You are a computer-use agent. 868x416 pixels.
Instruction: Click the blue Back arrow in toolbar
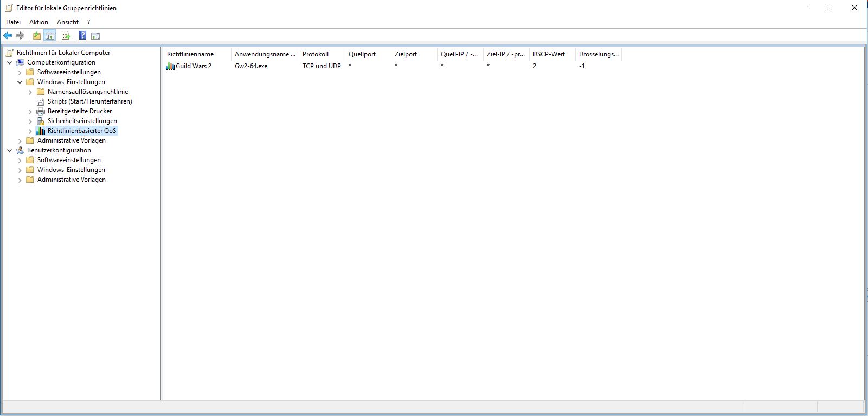point(8,36)
